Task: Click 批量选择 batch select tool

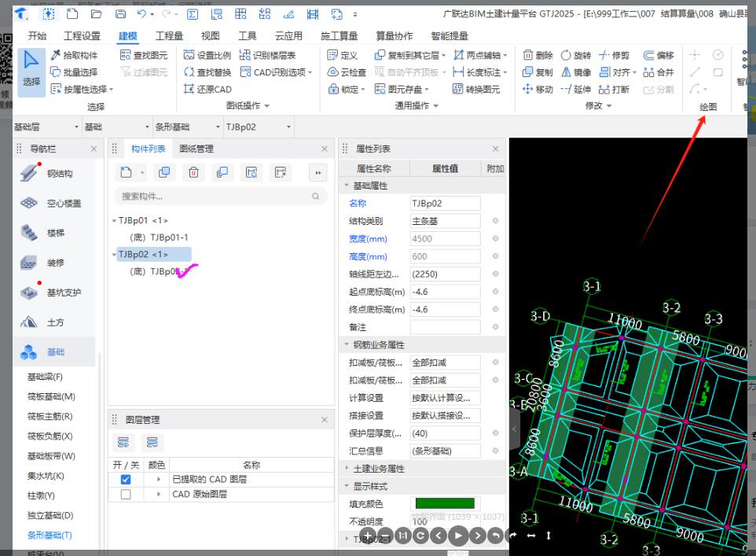Action: tap(74, 72)
